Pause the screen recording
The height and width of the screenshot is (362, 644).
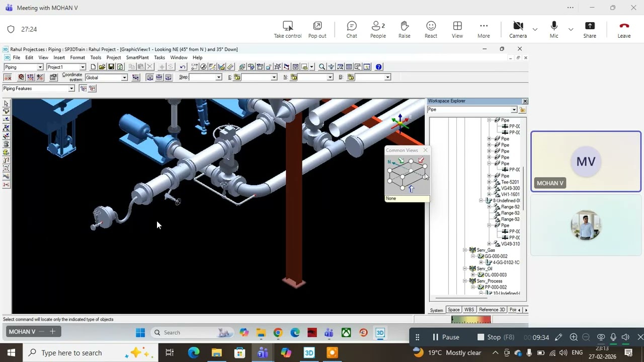(x=445, y=337)
